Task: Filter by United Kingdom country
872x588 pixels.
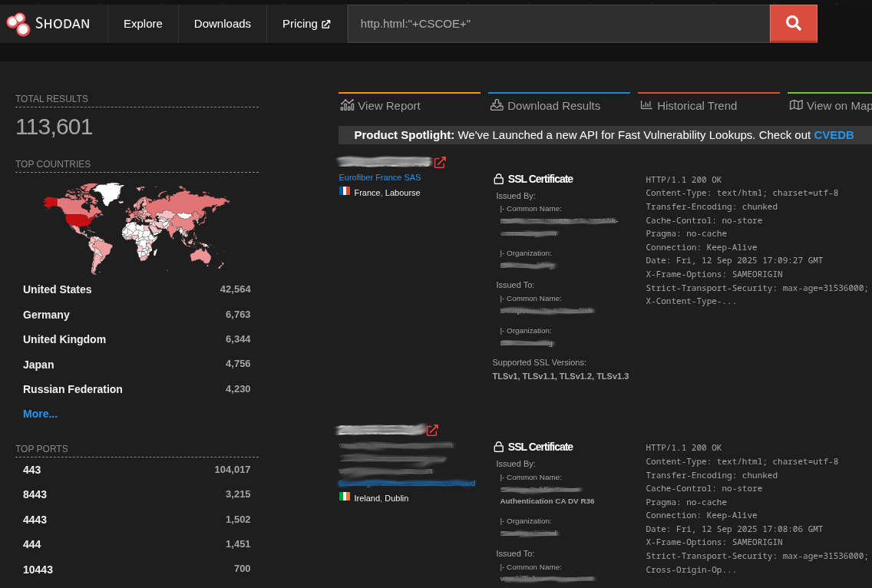Action: (137, 339)
